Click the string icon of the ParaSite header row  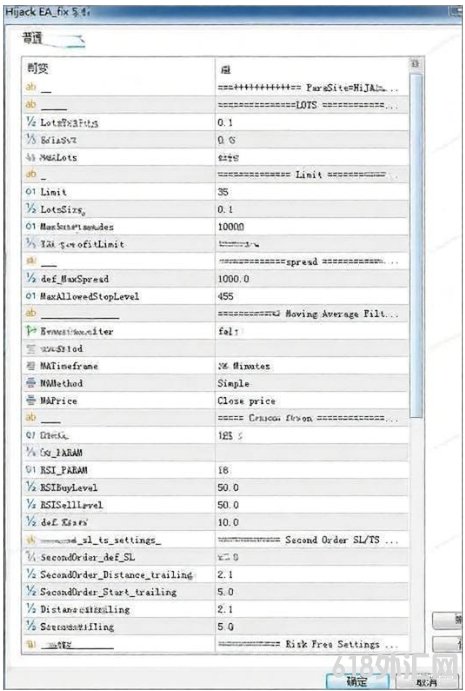30,87
